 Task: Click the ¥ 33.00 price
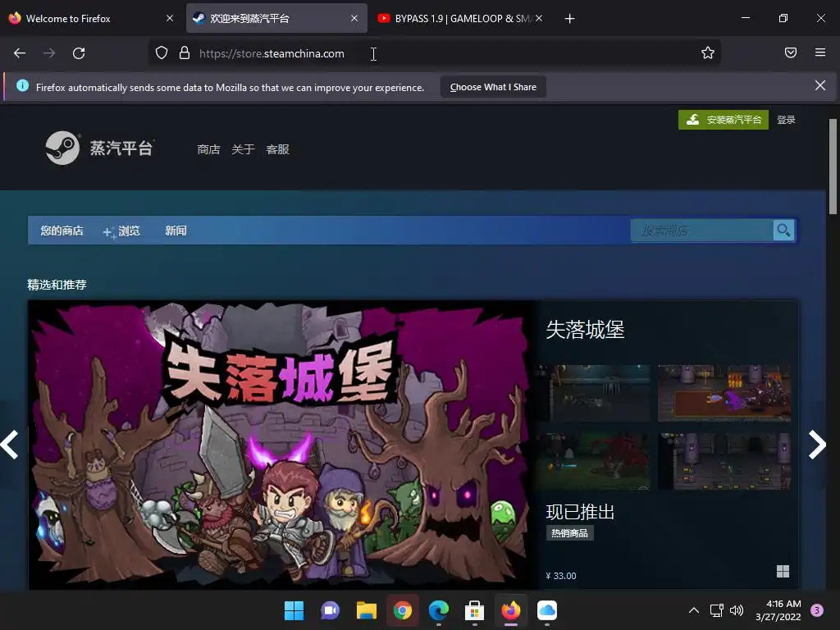[561, 576]
